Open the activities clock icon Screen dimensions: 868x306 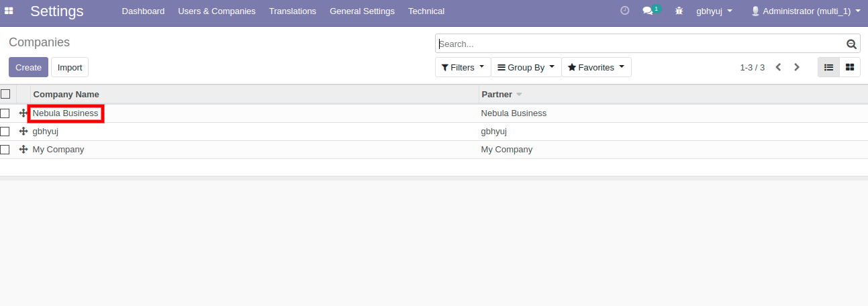click(x=624, y=11)
